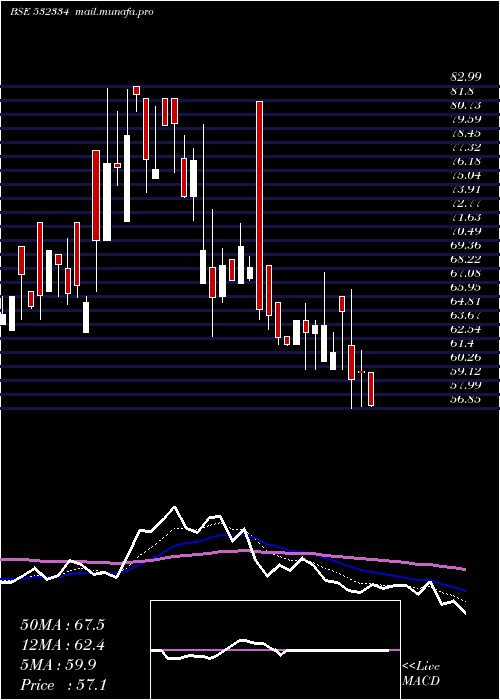The image size is (500, 700).
Task: Click the mail.munafa.pro watermark text
Action: pos(113,12)
